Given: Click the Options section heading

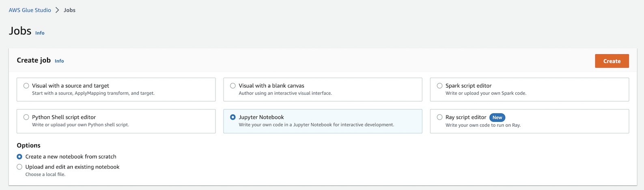Looking at the screenshot, I should 29,145.
